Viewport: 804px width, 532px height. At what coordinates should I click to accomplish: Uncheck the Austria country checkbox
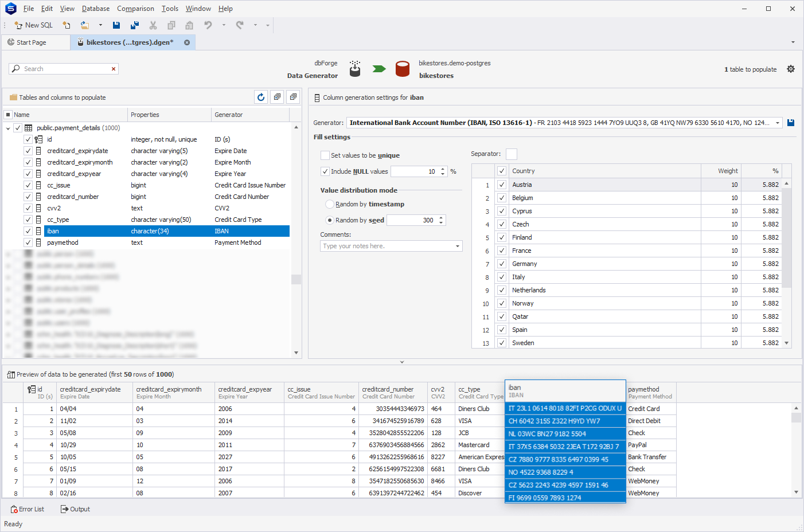click(502, 185)
